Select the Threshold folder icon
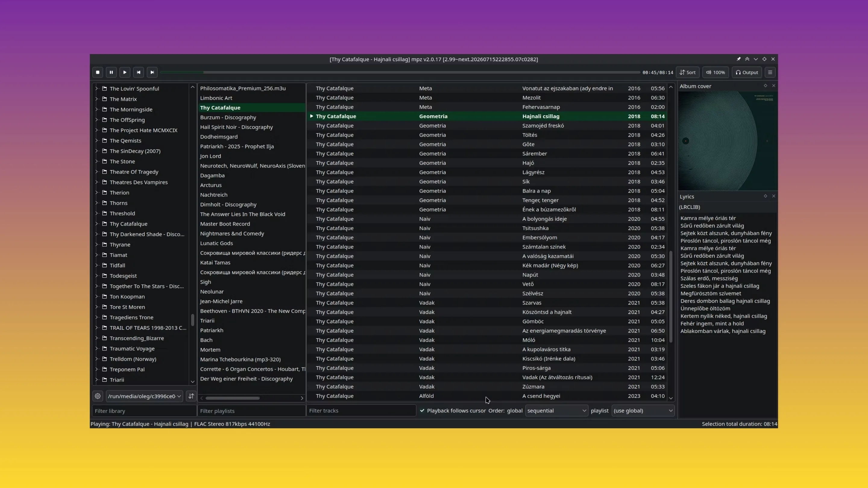Image resolution: width=868 pixels, height=488 pixels. click(105, 213)
